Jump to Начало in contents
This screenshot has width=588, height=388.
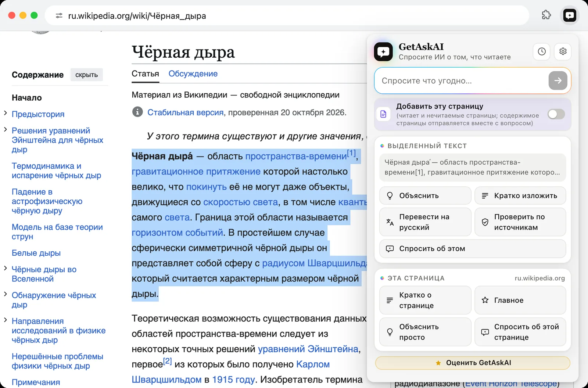[27, 98]
